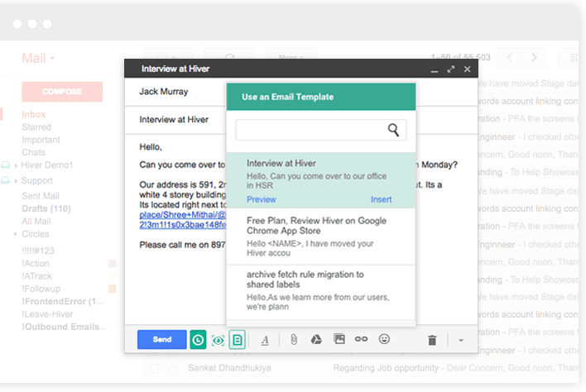586x392 pixels.
Task: Click the !Action label color swatch
Action: click(x=112, y=264)
